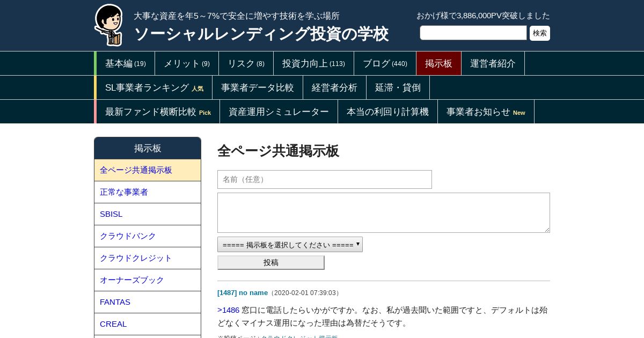The width and height of the screenshot is (644, 338).
Task: Open 事業者お知らせ menu item
Action: point(486,112)
